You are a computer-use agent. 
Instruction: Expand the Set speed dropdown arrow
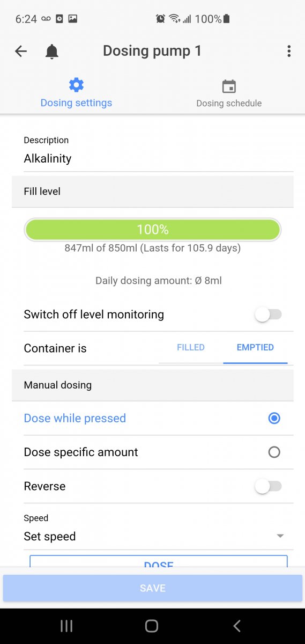[280, 536]
